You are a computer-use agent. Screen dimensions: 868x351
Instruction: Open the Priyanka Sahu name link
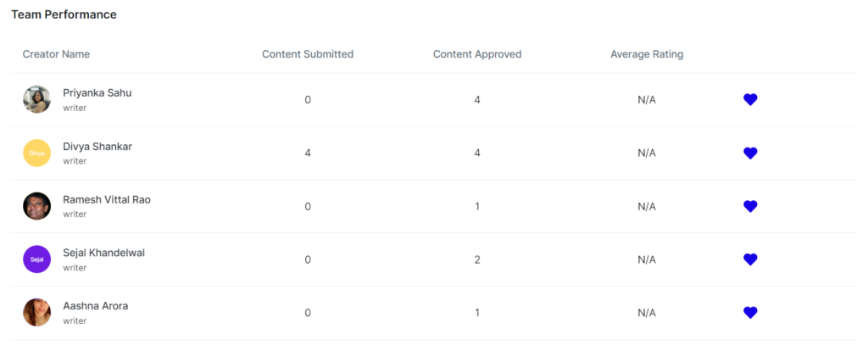click(x=97, y=93)
